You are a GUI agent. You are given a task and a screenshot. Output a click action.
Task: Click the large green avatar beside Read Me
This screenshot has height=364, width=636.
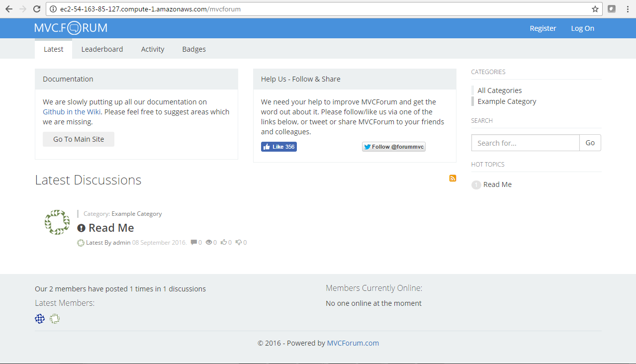click(57, 222)
